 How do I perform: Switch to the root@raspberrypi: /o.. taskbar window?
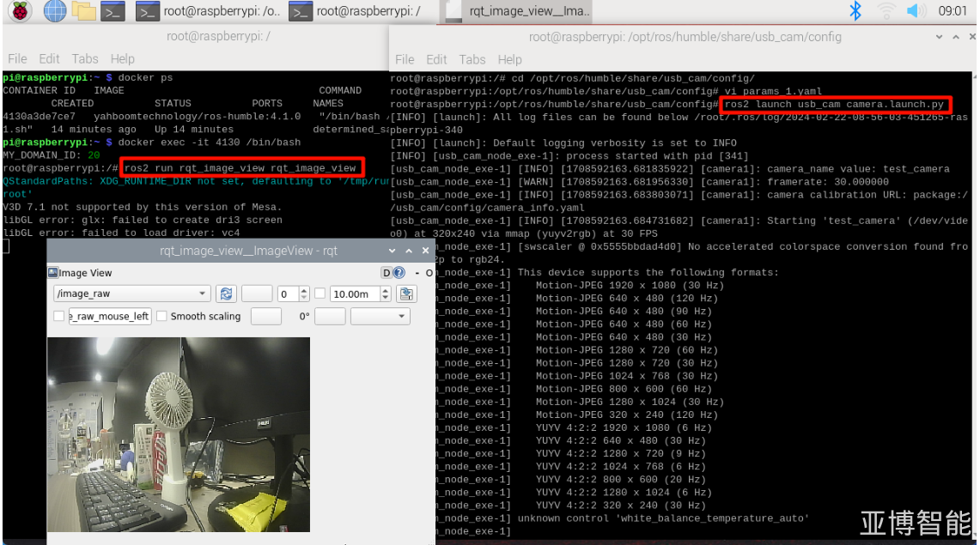[x=208, y=10]
